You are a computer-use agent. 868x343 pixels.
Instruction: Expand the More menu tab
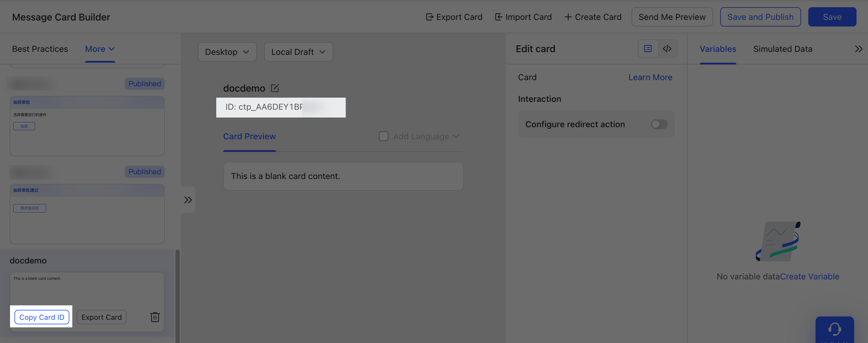[x=100, y=49]
